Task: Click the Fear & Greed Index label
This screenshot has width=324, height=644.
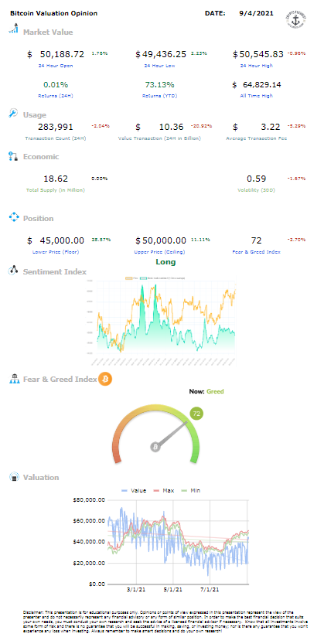Action: click(257, 251)
